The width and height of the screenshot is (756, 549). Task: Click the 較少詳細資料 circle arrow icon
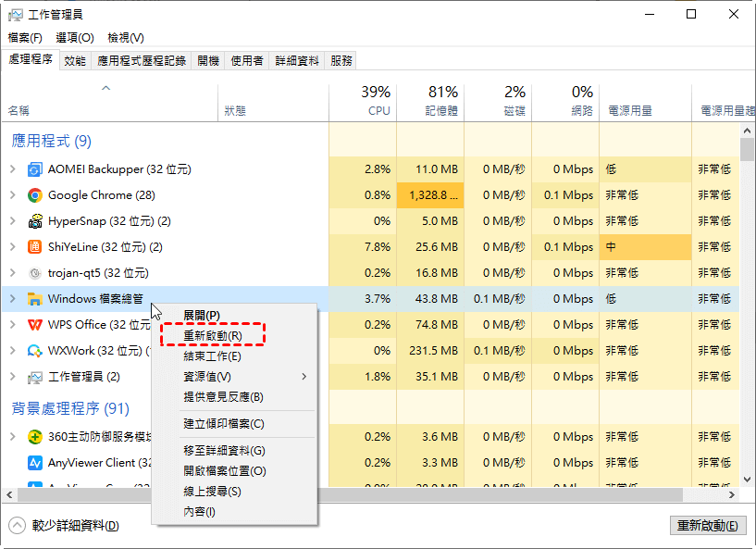click(x=17, y=525)
